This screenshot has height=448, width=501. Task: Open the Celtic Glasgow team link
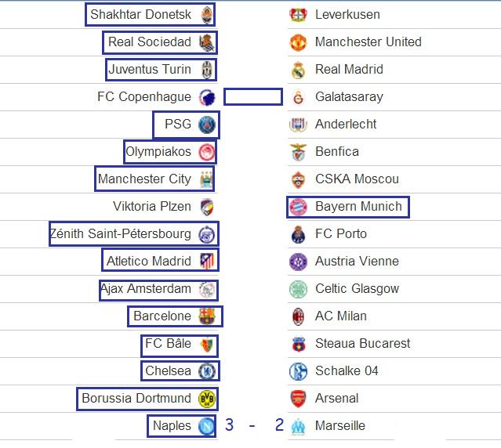tap(358, 289)
